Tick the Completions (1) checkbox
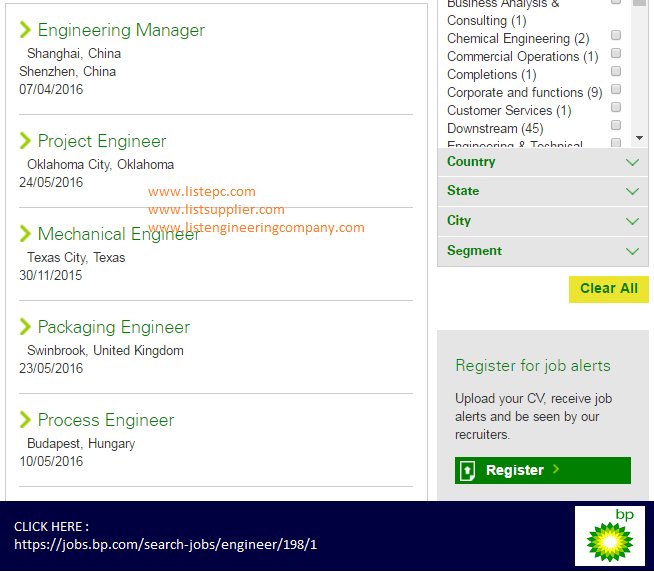Screen dimensions: 654x572 point(616,71)
